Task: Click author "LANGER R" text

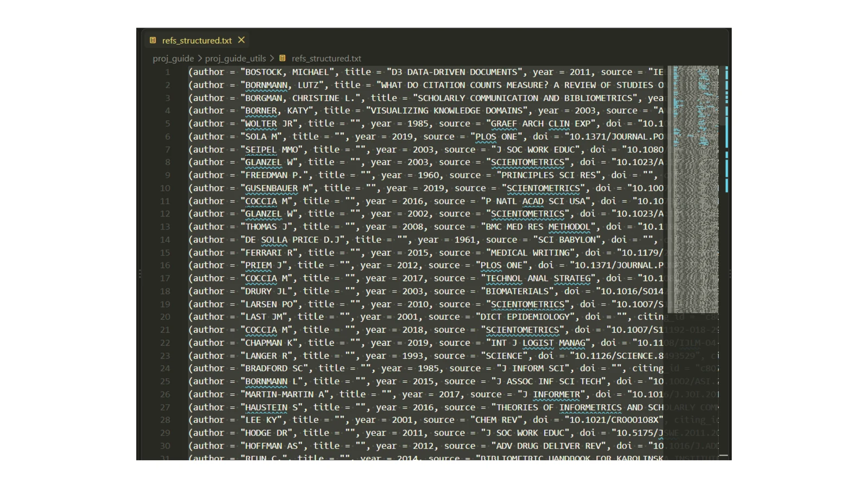Action: pyautogui.click(x=266, y=356)
